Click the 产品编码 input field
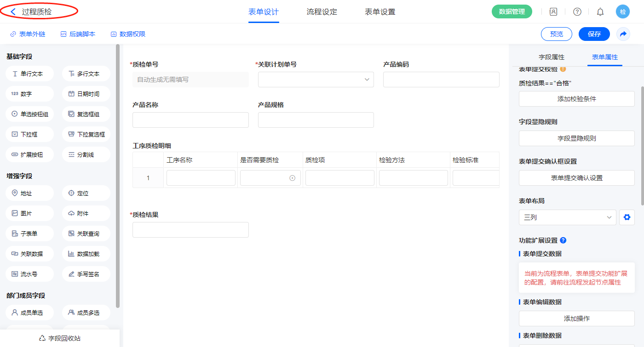This screenshot has width=644, height=347. pos(441,80)
